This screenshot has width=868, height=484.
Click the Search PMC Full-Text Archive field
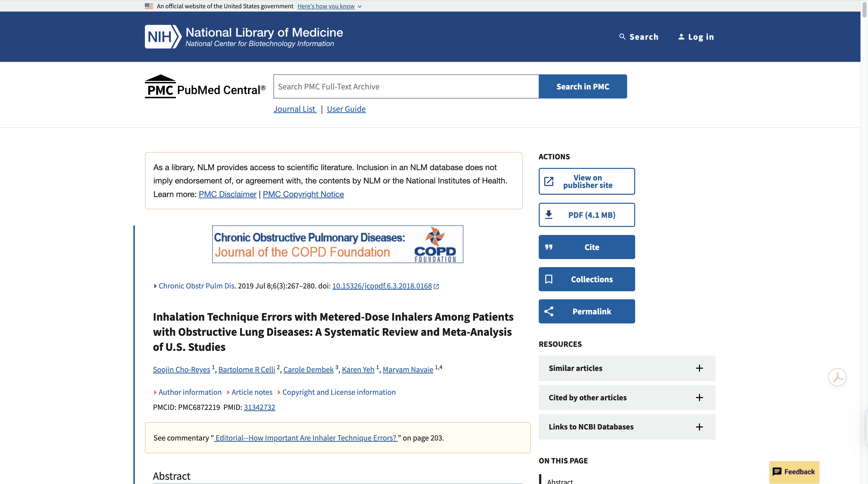point(406,87)
